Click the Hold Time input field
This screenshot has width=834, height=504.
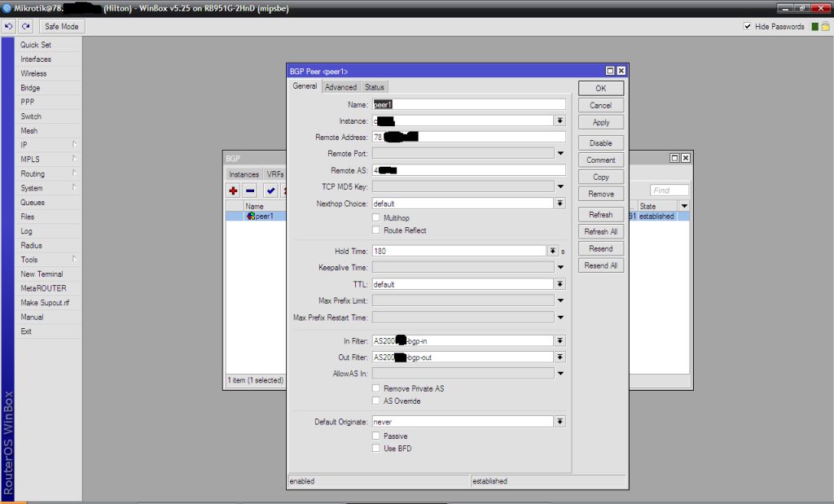point(459,252)
